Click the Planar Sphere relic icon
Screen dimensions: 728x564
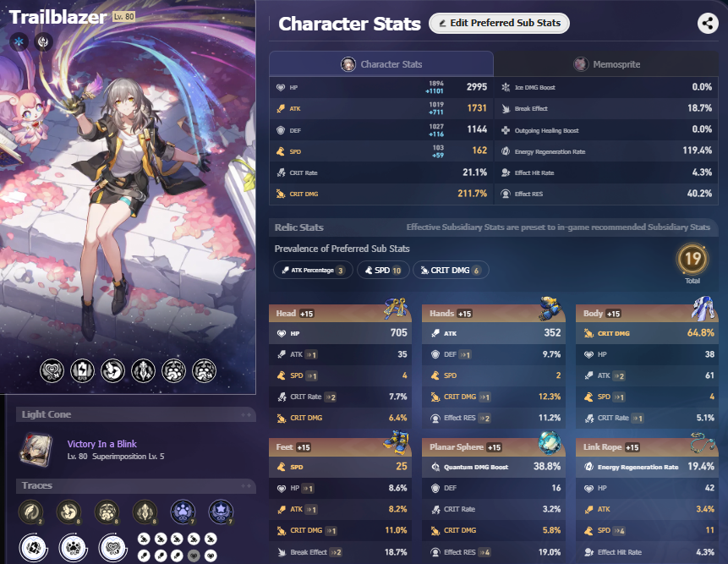click(550, 442)
